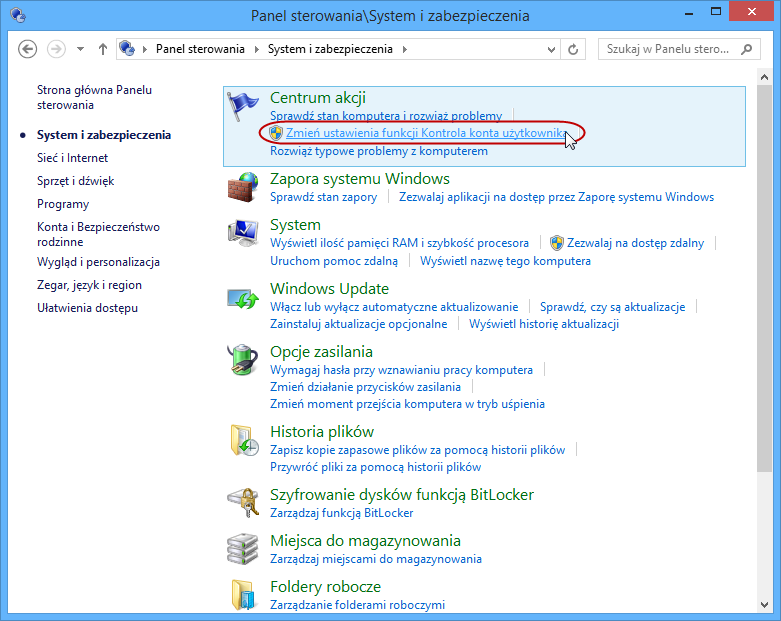This screenshot has height=621, width=781.
Task: Expand chevron after Panel sterowania breadcrumb
Action: click(x=257, y=49)
